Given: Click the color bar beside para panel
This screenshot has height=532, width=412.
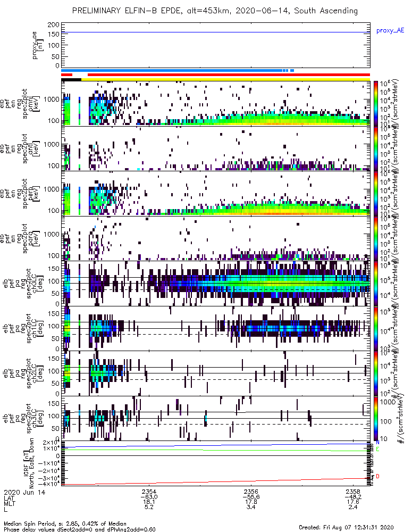Looking at the screenshot, I should (x=376, y=238).
